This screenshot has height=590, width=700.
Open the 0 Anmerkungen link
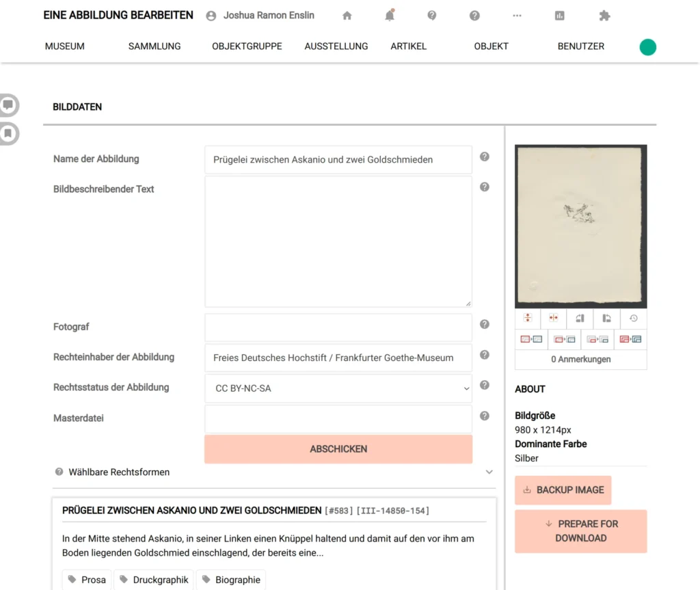[x=581, y=359]
